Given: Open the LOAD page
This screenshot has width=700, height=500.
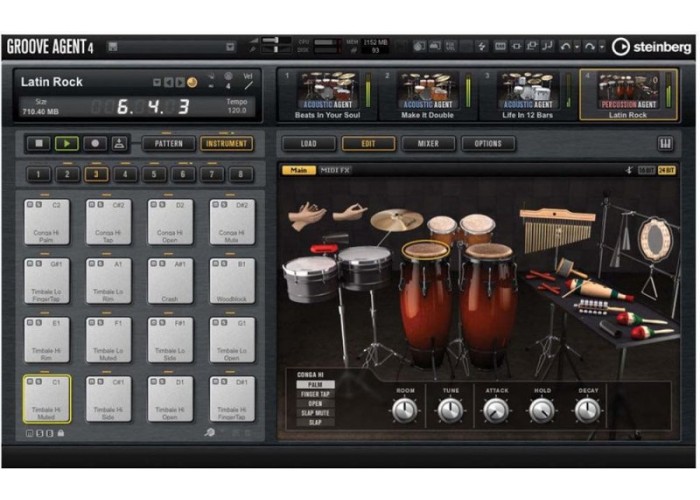Looking at the screenshot, I should click(x=308, y=143).
